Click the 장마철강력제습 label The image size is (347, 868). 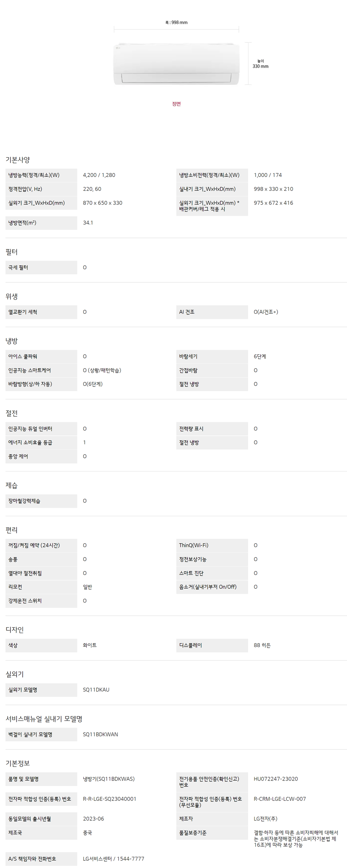tap(24, 501)
